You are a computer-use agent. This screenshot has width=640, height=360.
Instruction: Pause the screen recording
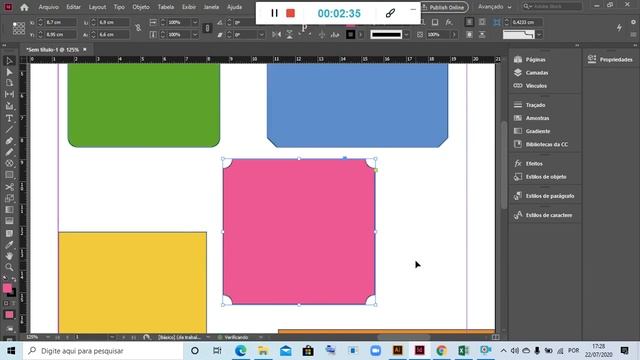(x=274, y=13)
